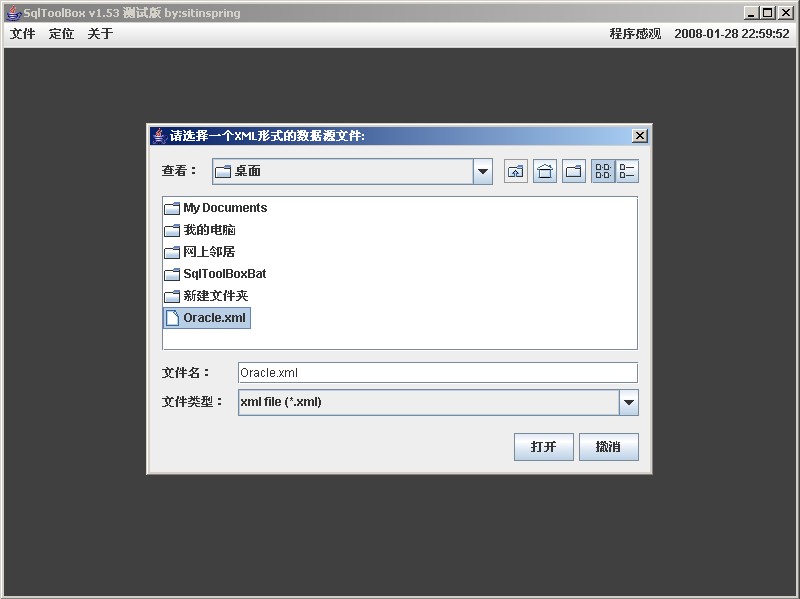
Task: Click the 我的电脑 folder icon
Action: coord(172,230)
